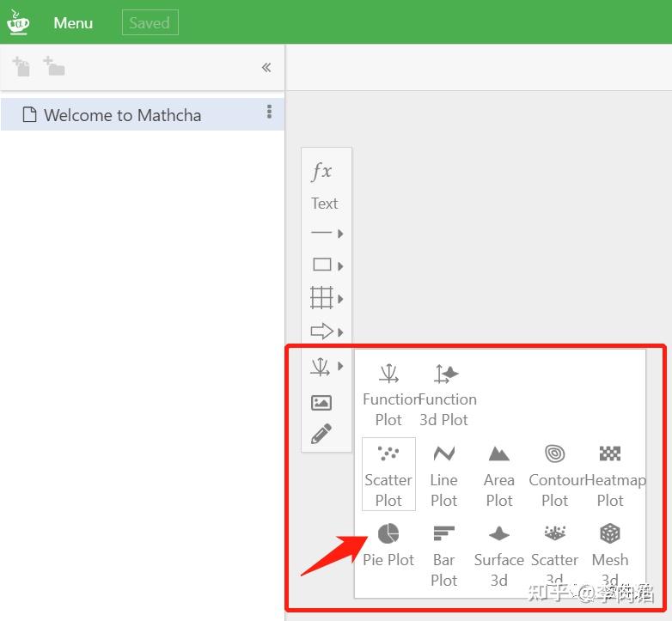This screenshot has width=672, height=621.
Task: Create a new document in the sidebar
Action: tap(21, 66)
